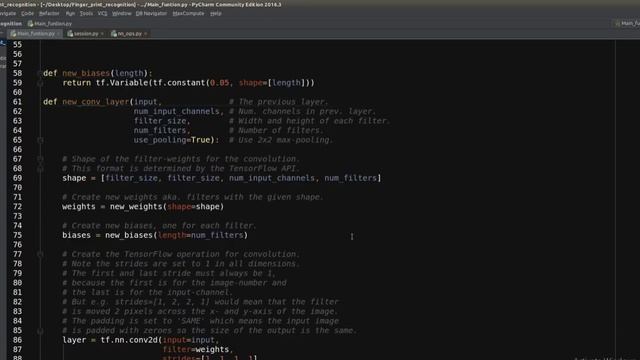
Task: Open the DB Navigator menu
Action: [x=151, y=13]
